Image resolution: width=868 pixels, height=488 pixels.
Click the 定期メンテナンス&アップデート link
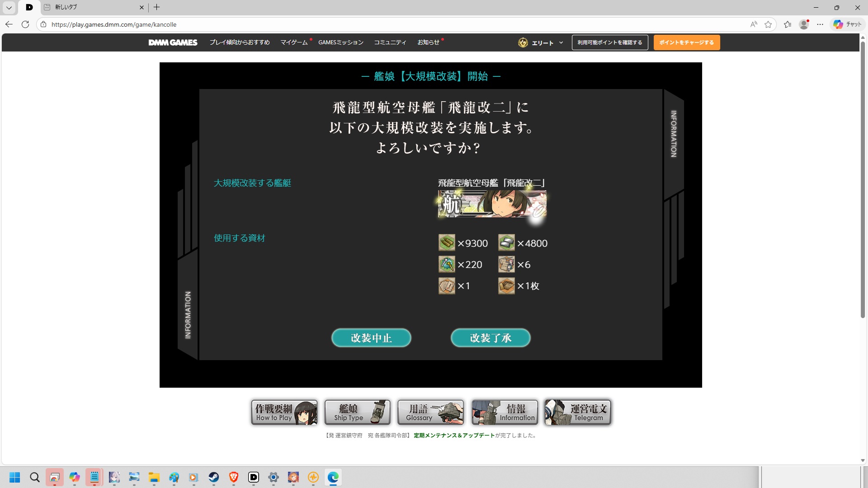[x=454, y=436]
